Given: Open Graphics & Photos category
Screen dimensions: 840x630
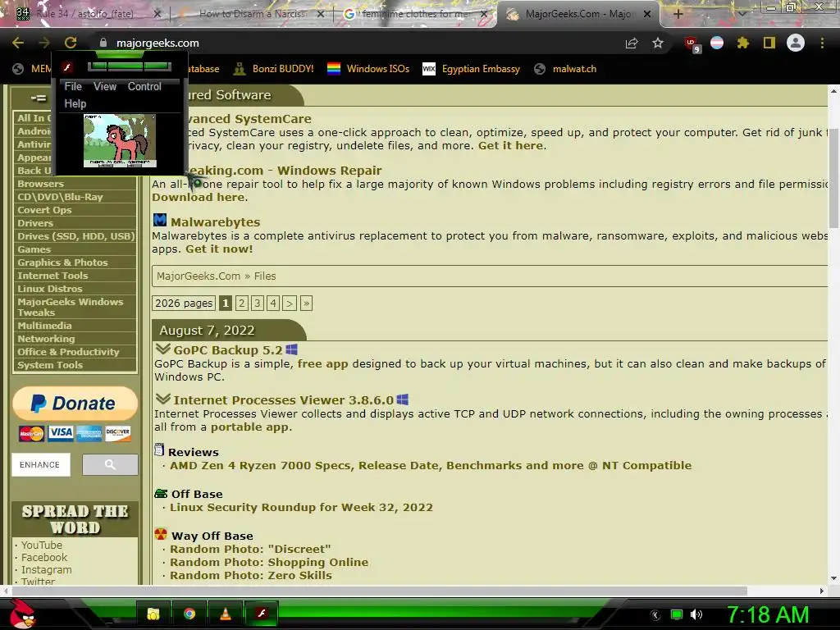Looking at the screenshot, I should pyautogui.click(x=75, y=262).
